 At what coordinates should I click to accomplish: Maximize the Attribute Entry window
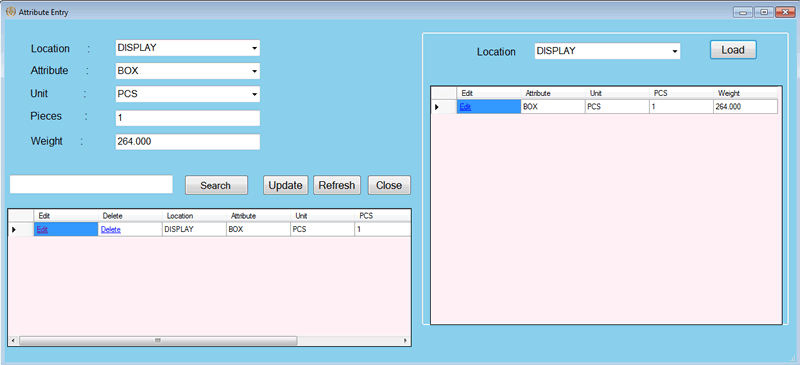pyautogui.click(x=764, y=12)
